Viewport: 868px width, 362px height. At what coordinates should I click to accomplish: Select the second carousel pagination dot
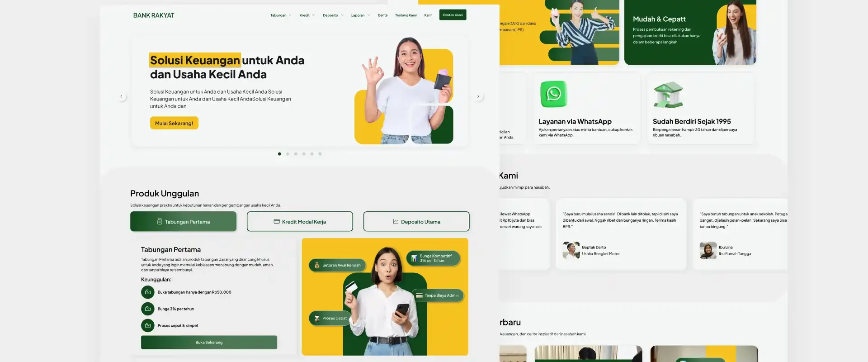tap(288, 154)
